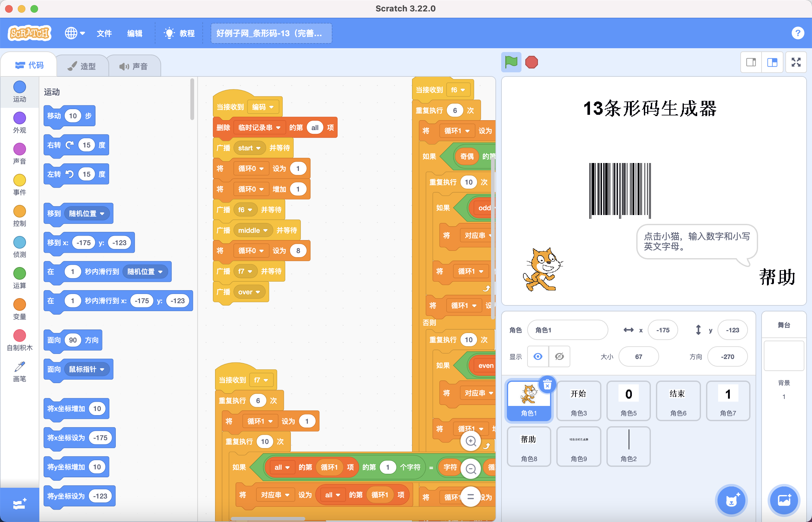Select sprite 角色2 thumbnail
Screen dimensions: 812x522
(628, 447)
